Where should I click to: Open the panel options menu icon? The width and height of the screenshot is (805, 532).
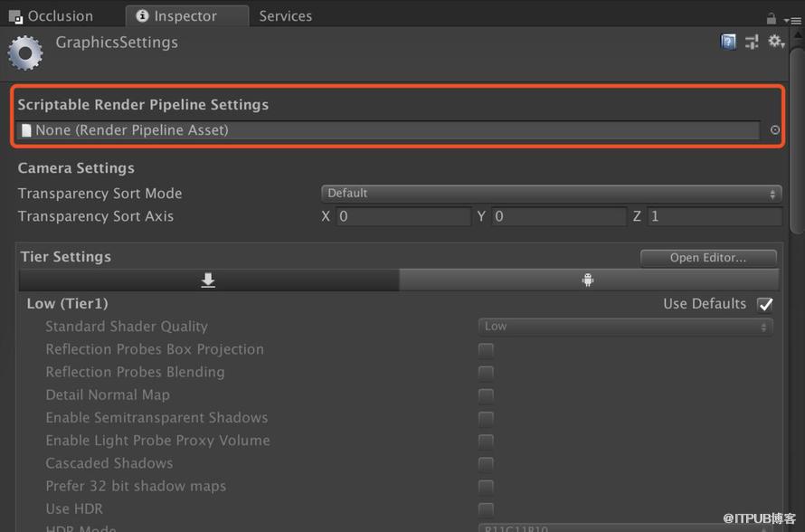click(793, 21)
